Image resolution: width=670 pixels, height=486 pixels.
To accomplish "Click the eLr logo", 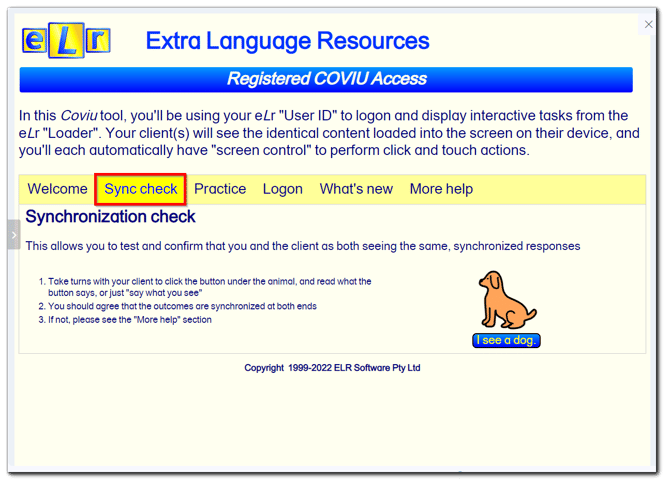I will (66, 41).
